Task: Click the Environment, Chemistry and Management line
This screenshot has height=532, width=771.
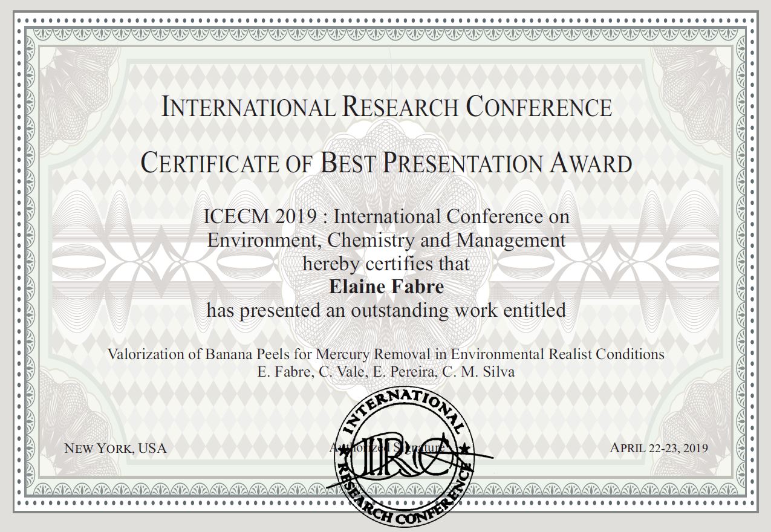Action: click(x=386, y=240)
